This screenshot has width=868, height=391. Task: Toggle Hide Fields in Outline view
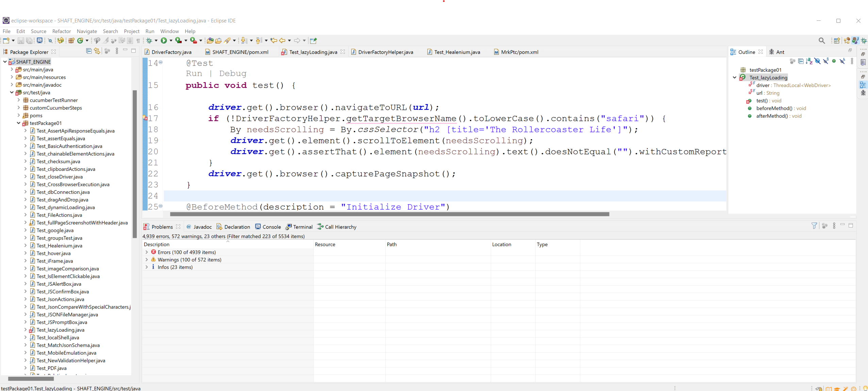click(817, 61)
